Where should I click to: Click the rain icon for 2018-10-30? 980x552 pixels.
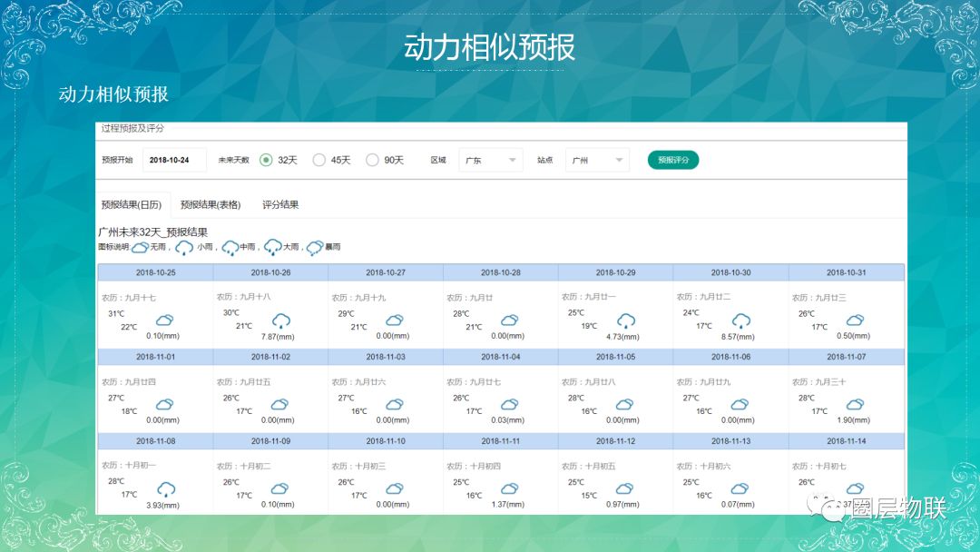[x=741, y=321]
